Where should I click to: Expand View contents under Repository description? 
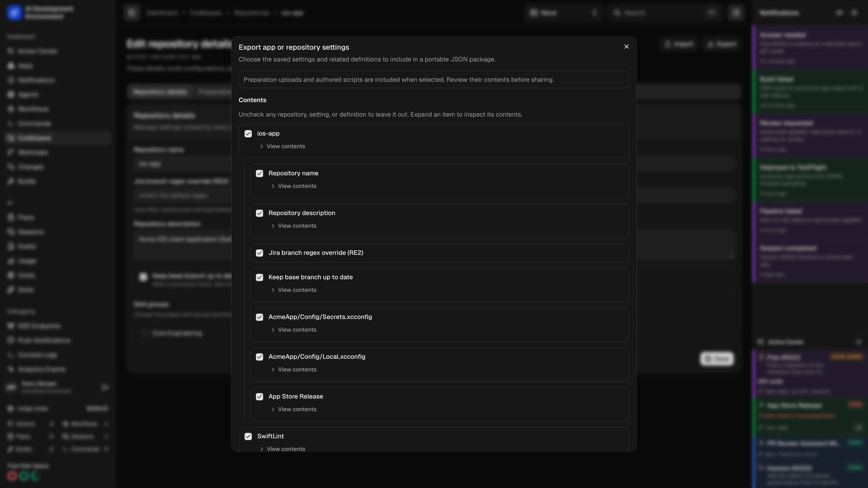[x=294, y=226]
